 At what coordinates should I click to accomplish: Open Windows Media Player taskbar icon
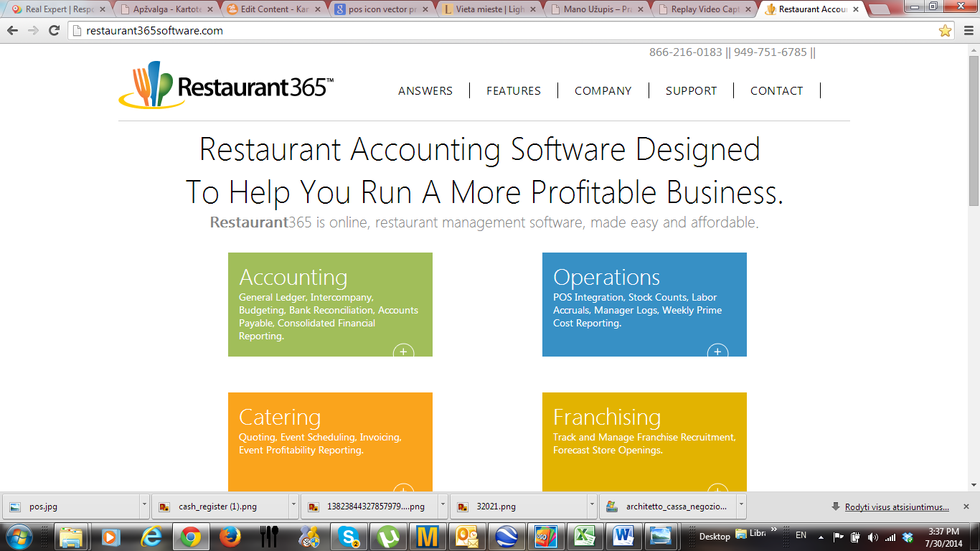[x=110, y=537]
